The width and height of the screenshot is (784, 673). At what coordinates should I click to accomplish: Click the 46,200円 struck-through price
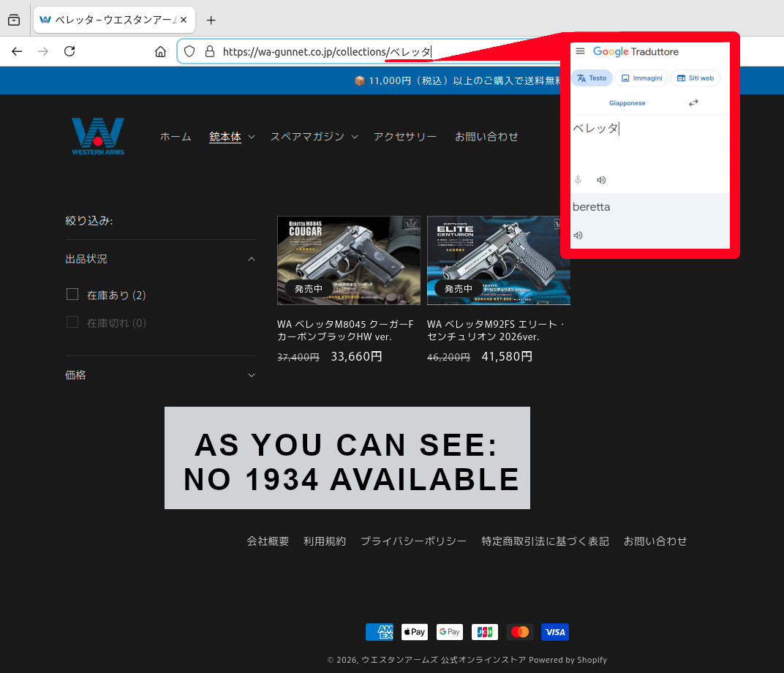point(448,357)
